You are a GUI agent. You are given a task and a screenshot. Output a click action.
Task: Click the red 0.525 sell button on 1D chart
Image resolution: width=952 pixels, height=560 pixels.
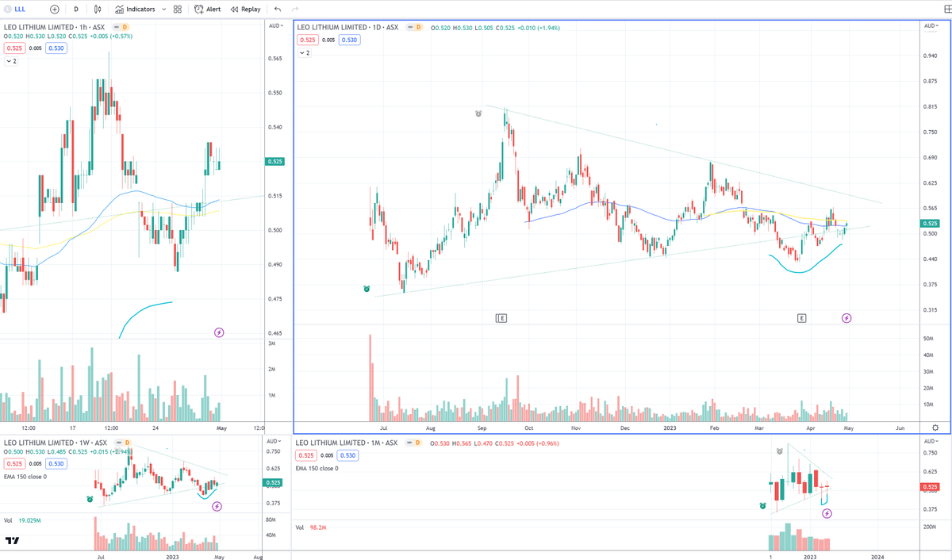308,40
